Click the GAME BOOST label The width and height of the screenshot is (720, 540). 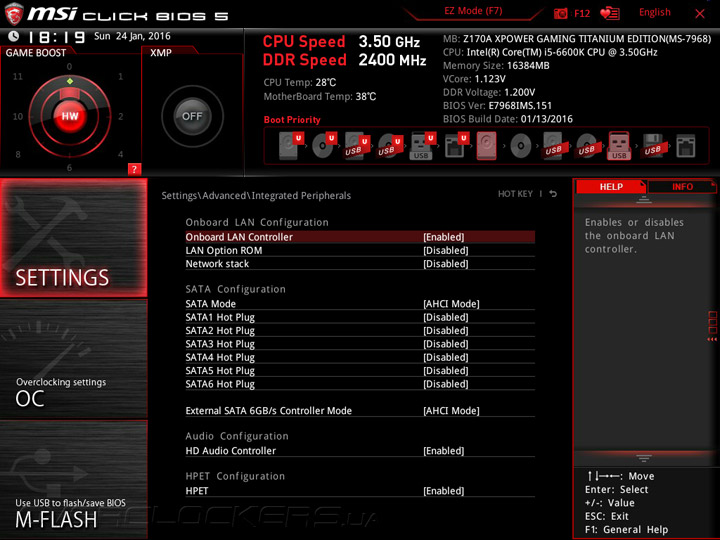click(x=36, y=53)
